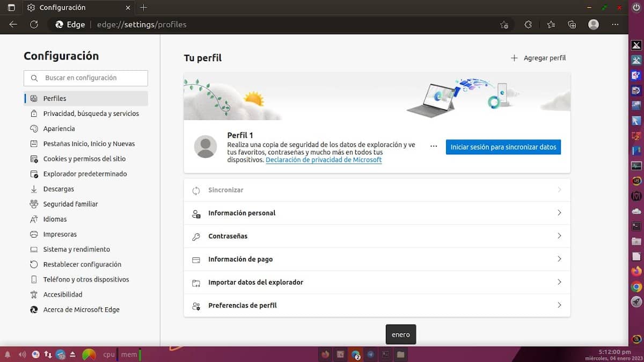This screenshot has width=644, height=362.
Task: Open Declaración de privacidad de Microsoft link
Action: coord(324,160)
